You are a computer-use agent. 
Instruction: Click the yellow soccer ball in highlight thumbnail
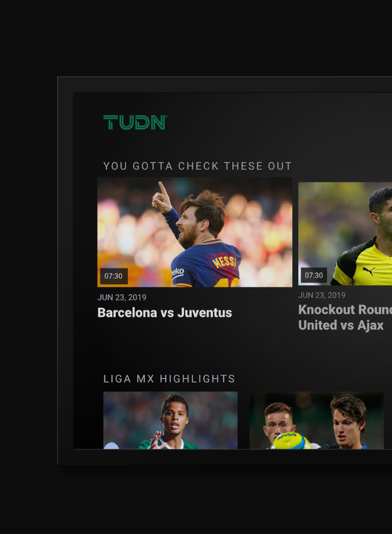tap(290, 441)
